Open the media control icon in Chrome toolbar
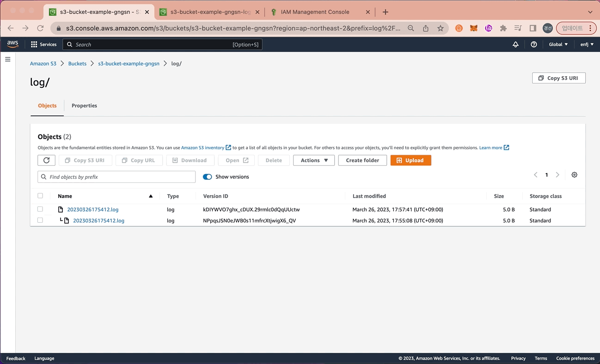 click(x=518, y=28)
